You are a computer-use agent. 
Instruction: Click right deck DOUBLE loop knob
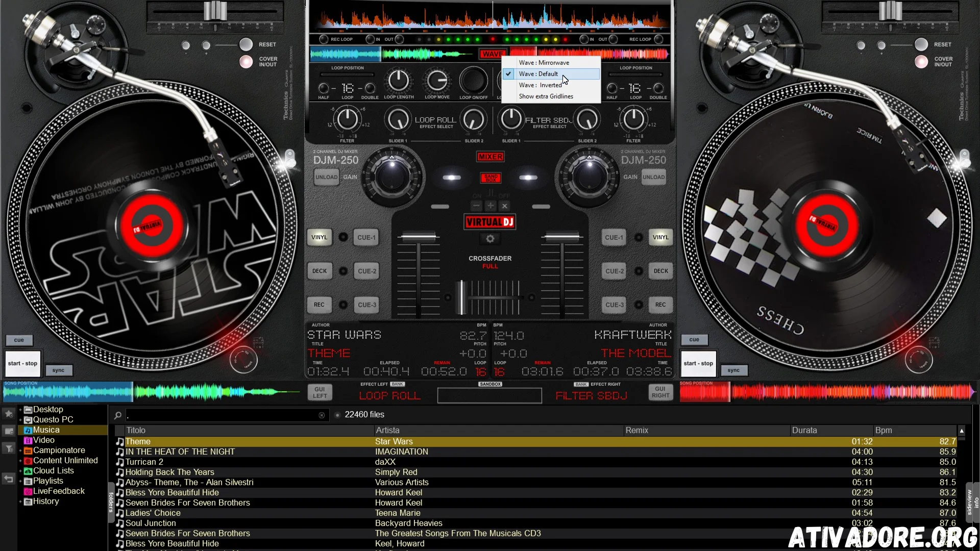click(658, 88)
